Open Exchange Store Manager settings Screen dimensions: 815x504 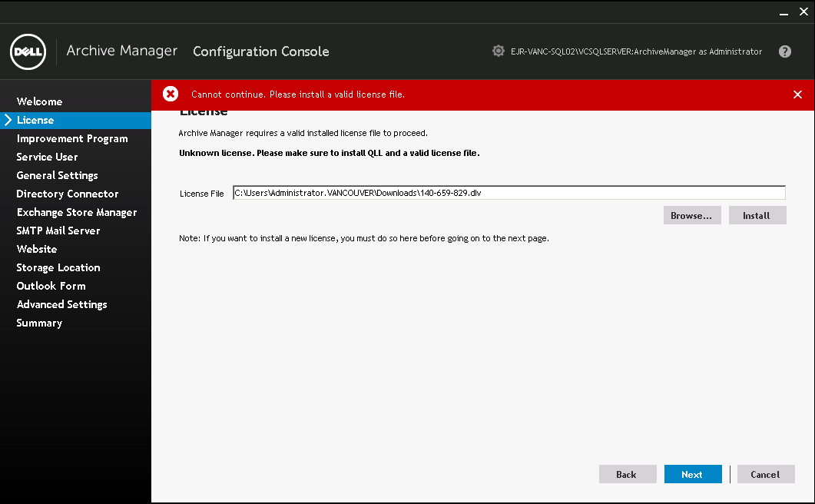point(76,212)
